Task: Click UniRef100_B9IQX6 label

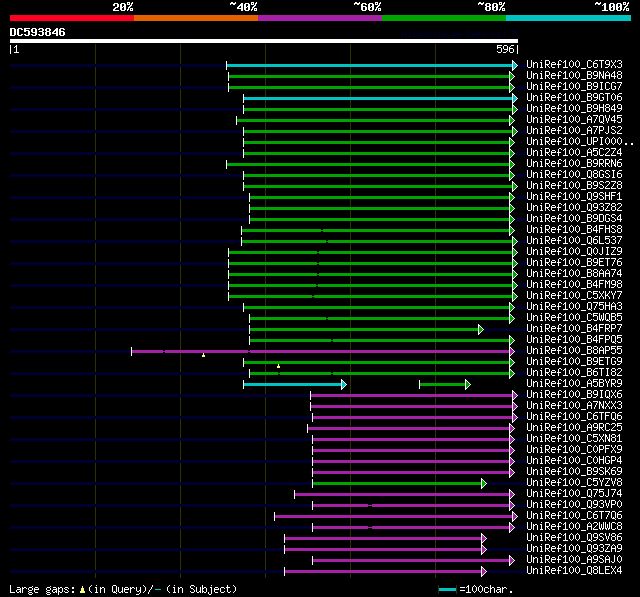Action: tap(574, 395)
